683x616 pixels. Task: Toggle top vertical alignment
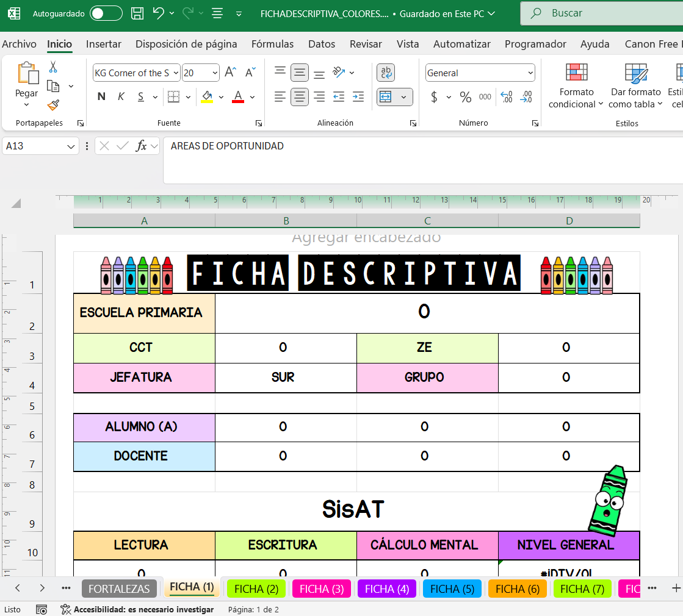click(280, 72)
